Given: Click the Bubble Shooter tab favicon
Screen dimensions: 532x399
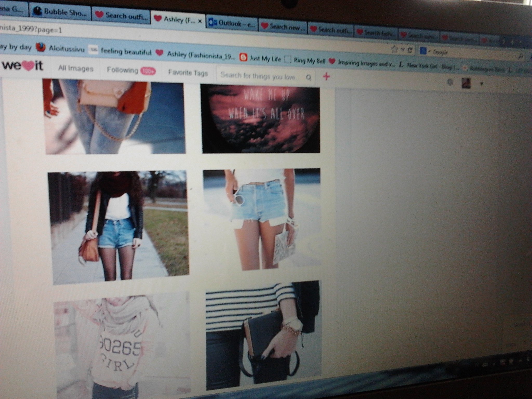Looking at the screenshot, I should coord(38,11).
